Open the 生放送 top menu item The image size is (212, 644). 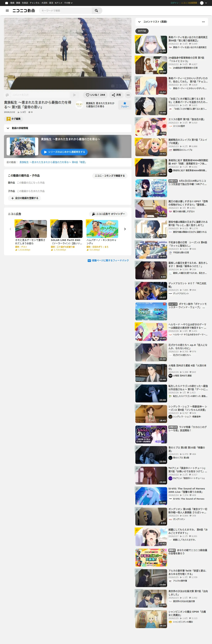click(25, 3)
